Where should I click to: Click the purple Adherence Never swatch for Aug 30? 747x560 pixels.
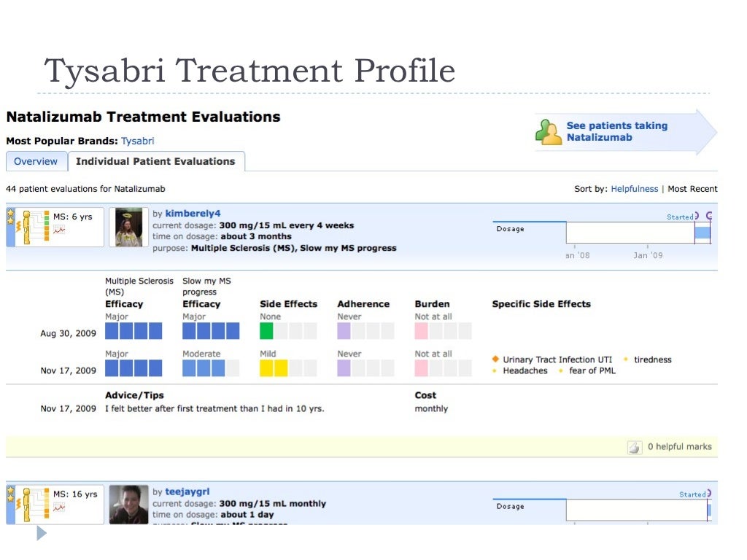click(344, 330)
